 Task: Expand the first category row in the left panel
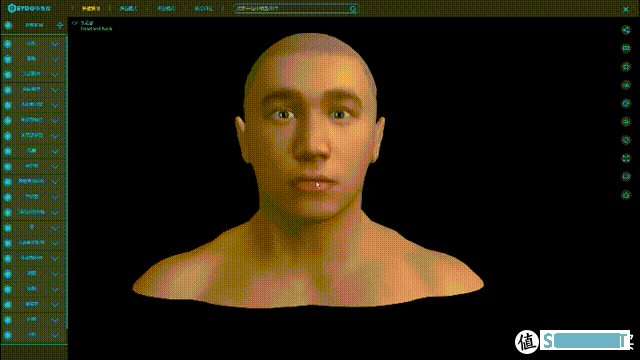[55, 44]
